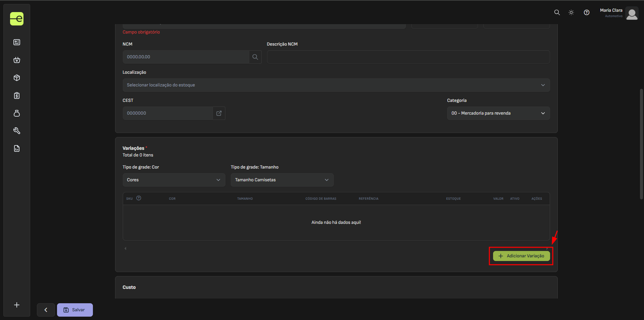Open the reports document sidebar icon
The image size is (644, 320).
pos(17,148)
